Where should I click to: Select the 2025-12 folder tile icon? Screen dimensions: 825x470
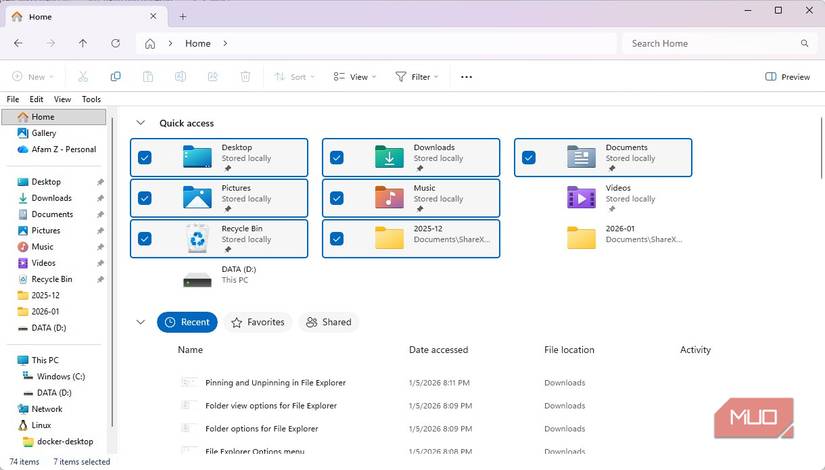tap(389, 238)
